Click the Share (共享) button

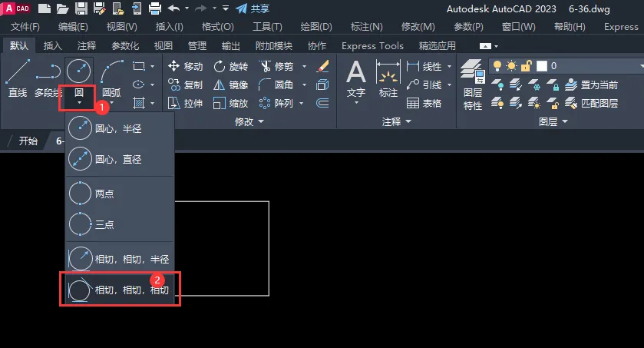[x=253, y=8]
